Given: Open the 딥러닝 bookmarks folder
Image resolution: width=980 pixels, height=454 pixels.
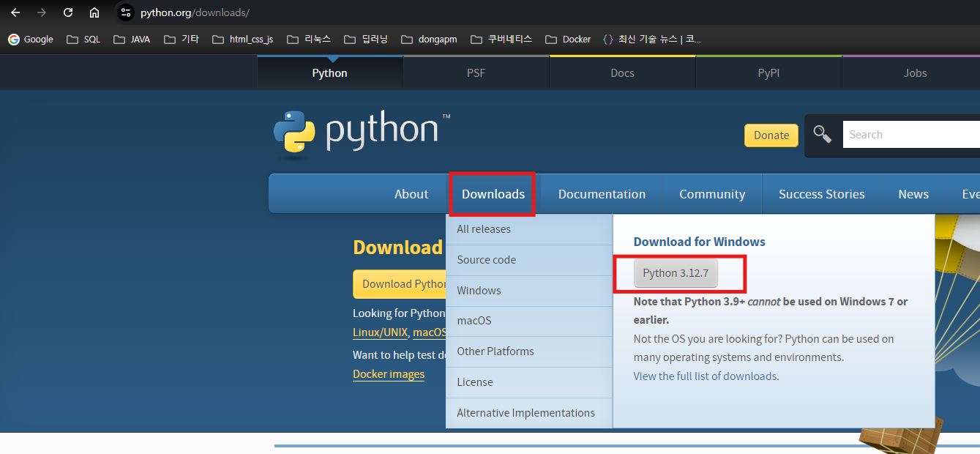Looking at the screenshot, I should coord(365,40).
